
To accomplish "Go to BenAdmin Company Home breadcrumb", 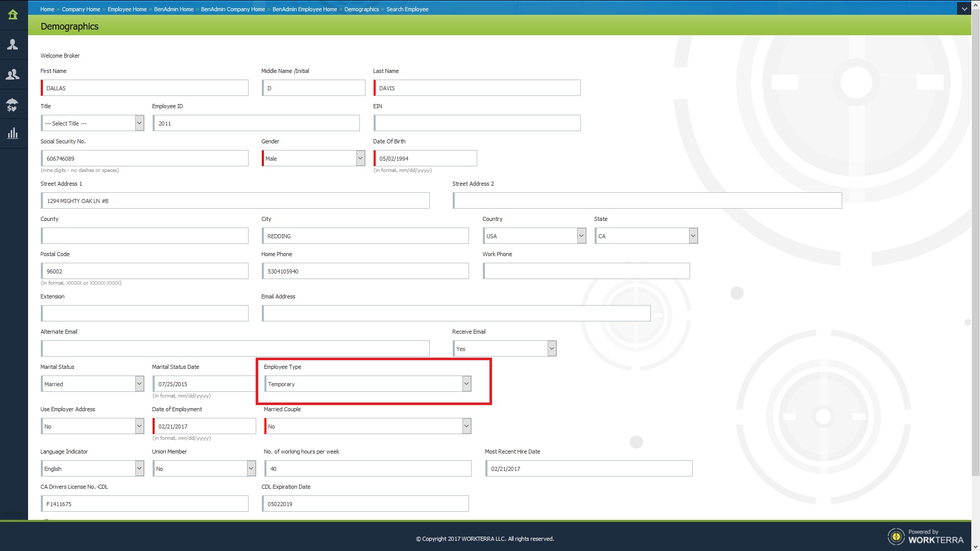I will pyautogui.click(x=233, y=9).
